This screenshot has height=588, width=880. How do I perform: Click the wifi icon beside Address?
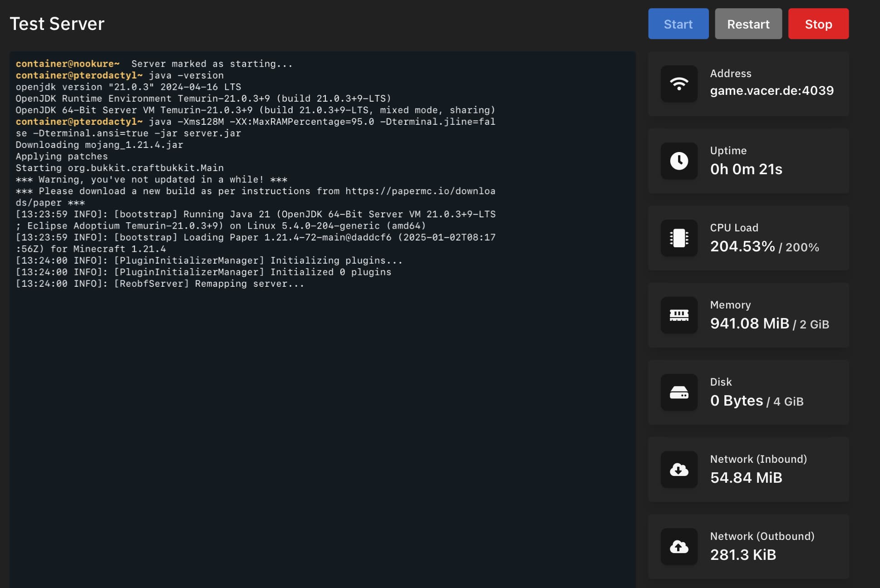[x=679, y=84]
